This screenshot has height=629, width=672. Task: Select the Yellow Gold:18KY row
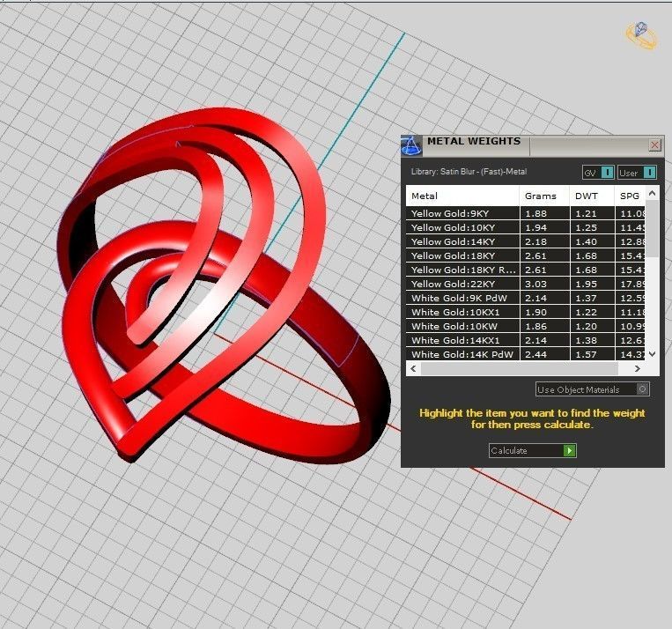pos(526,255)
